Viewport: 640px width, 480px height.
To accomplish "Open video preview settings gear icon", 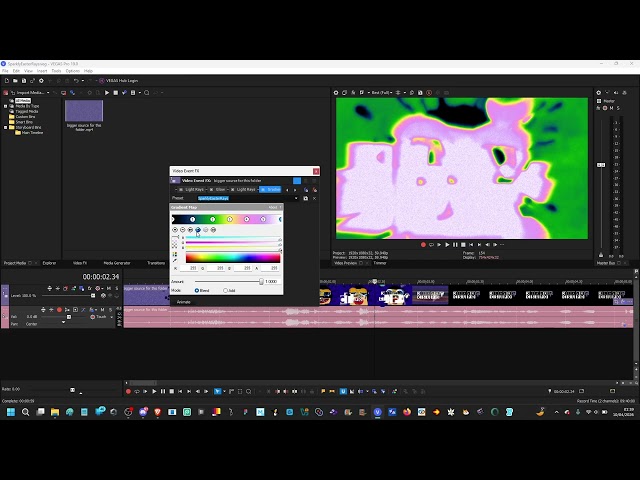I will tap(336, 93).
